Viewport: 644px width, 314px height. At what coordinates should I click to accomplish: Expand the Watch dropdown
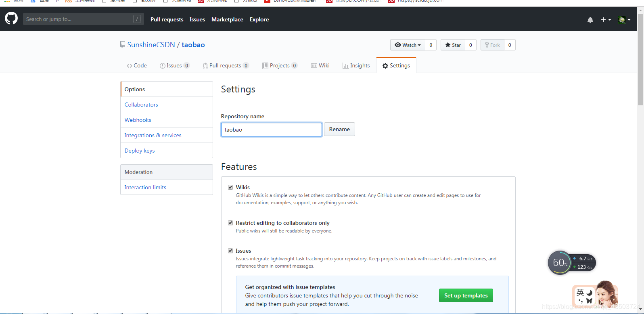click(x=408, y=45)
